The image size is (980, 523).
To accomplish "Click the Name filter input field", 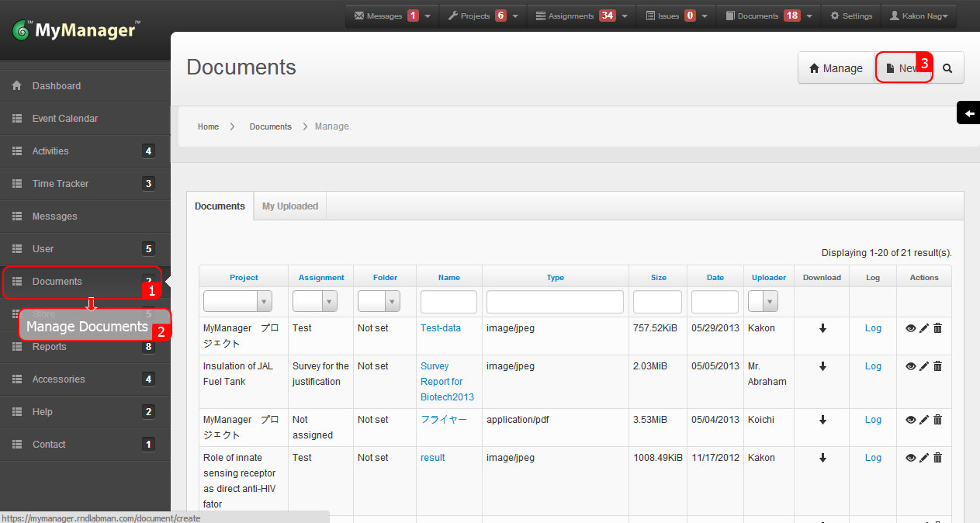I will (x=448, y=302).
